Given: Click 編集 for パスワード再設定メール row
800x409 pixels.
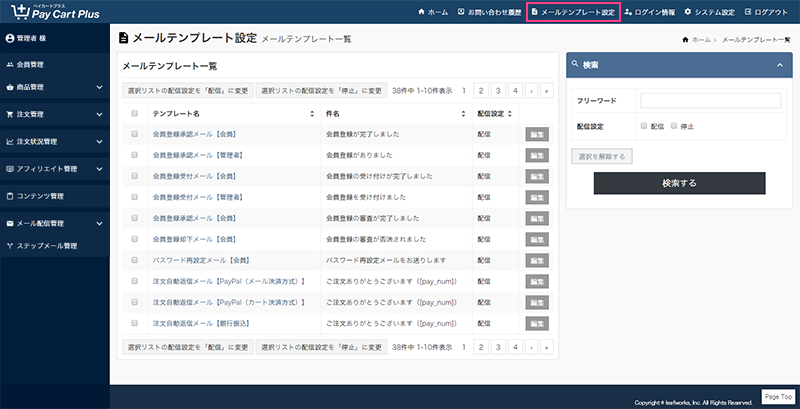Looking at the screenshot, I should click(x=537, y=260).
